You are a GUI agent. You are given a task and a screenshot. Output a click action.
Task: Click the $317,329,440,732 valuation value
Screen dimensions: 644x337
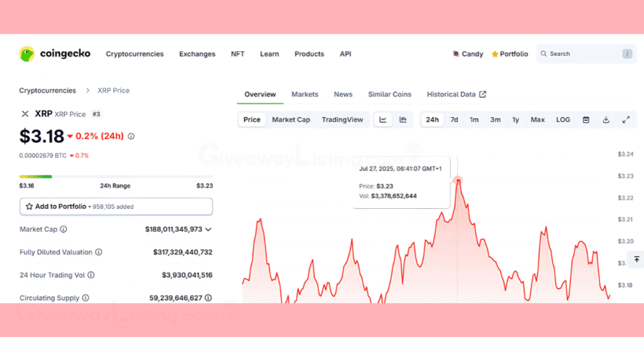click(x=183, y=252)
